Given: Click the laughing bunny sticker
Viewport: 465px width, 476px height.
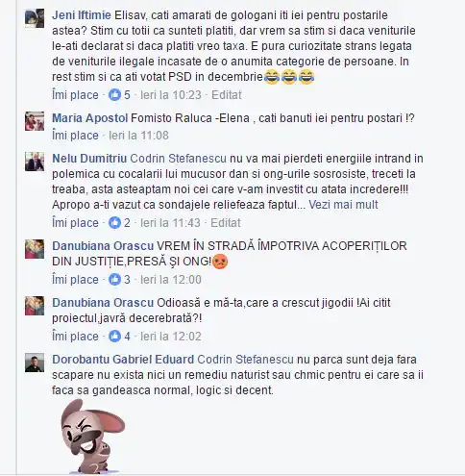Looking at the screenshot, I should pyautogui.click(x=93, y=437).
